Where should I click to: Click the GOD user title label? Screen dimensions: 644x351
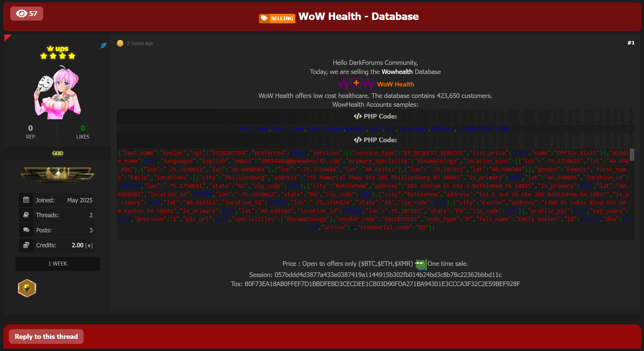pos(58,153)
